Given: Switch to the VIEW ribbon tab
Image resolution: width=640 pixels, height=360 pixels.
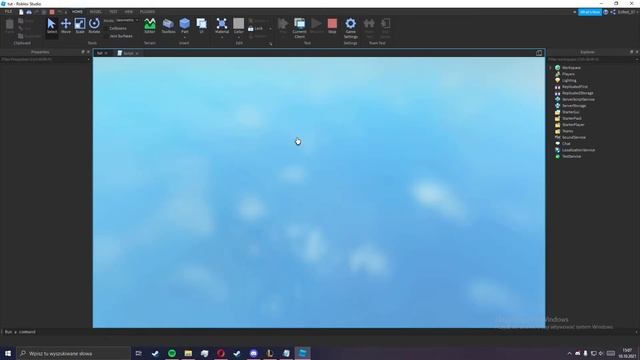Looking at the screenshot, I should pos(129,12).
